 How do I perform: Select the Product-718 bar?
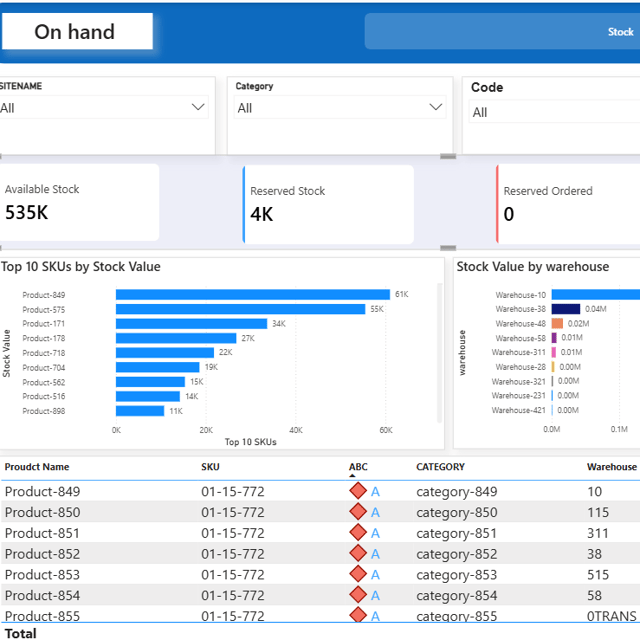click(x=165, y=353)
